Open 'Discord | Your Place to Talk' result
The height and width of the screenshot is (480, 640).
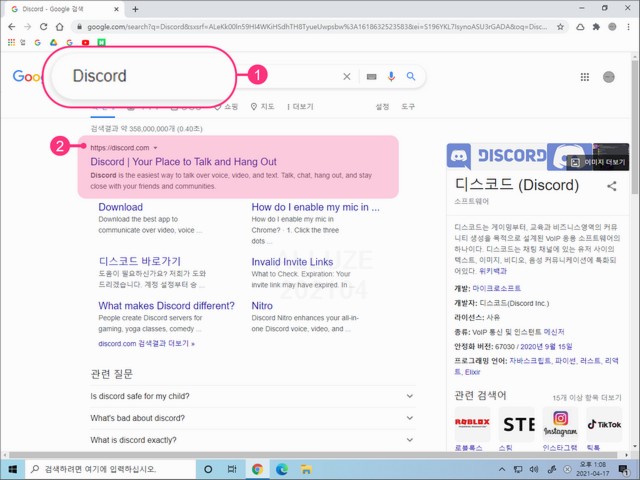(x=183, y=162)
